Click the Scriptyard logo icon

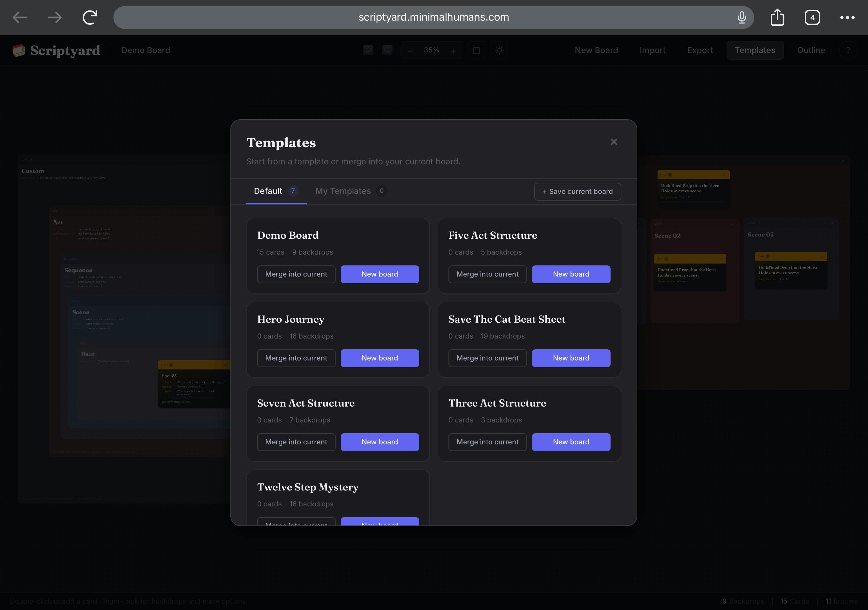click(x=18, y=50)
